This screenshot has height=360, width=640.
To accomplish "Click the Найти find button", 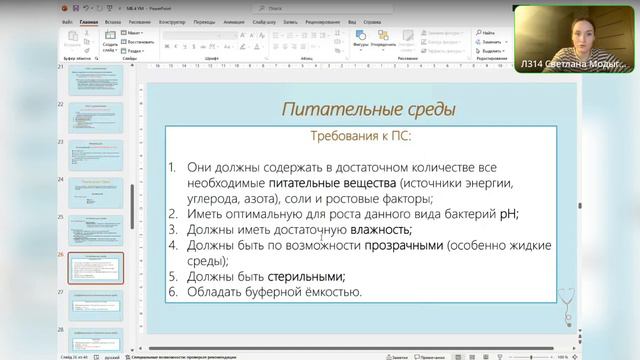I will click(485, 33).
